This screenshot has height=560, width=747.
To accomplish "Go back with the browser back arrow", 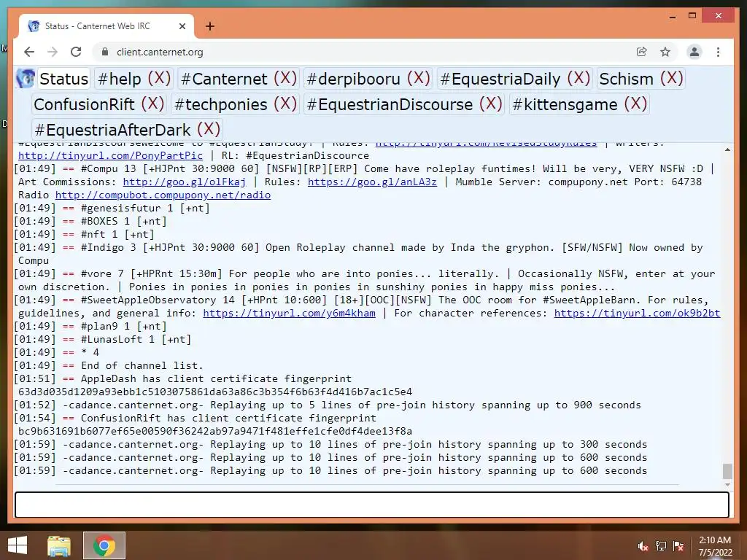I will pyautogui.click(x=29, y=52).
